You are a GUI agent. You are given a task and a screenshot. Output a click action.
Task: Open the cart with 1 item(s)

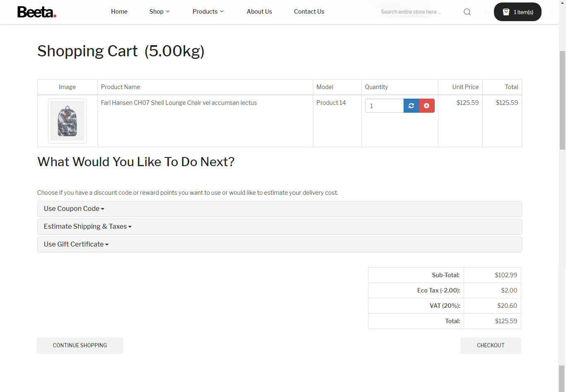point(518,12)
